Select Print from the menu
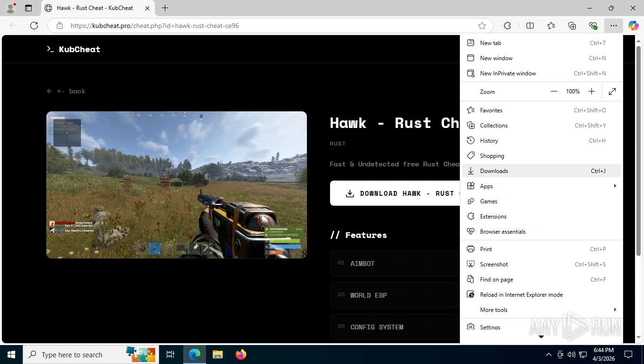 click(x=541, y=249)
